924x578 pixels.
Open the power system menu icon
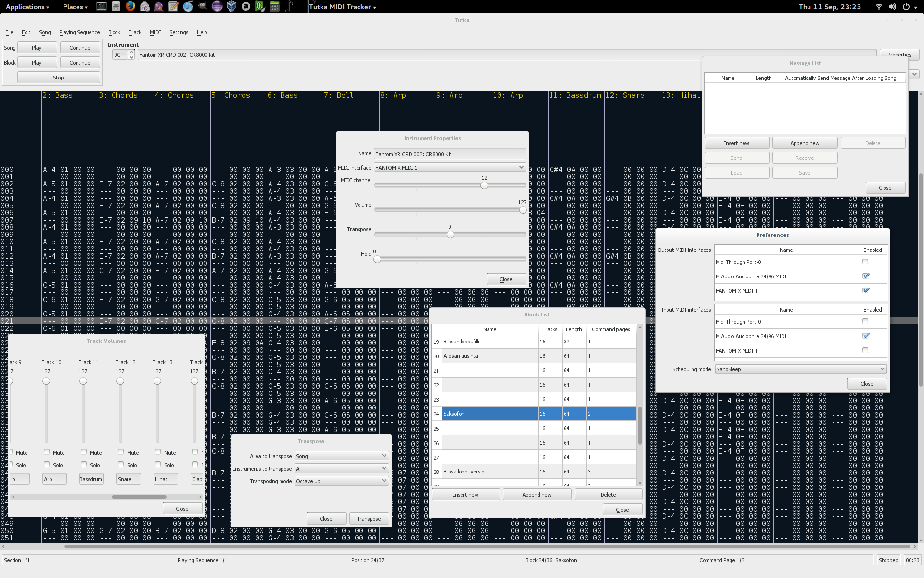[906, 7]
